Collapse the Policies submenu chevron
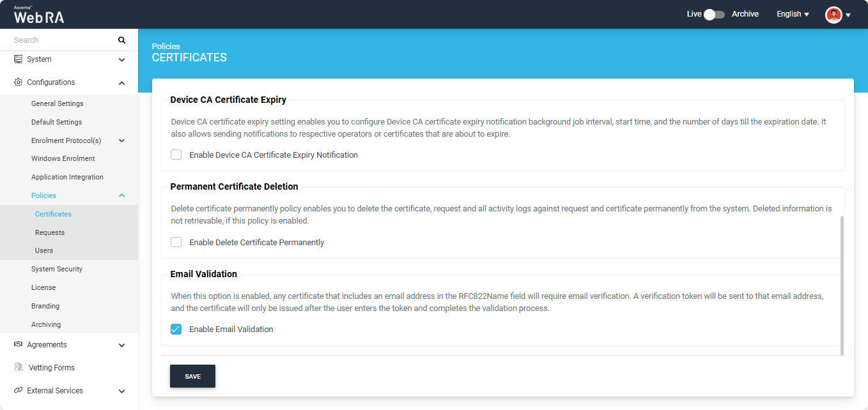The height and width of the screenshot is (410, 868). tap(121, 195)
